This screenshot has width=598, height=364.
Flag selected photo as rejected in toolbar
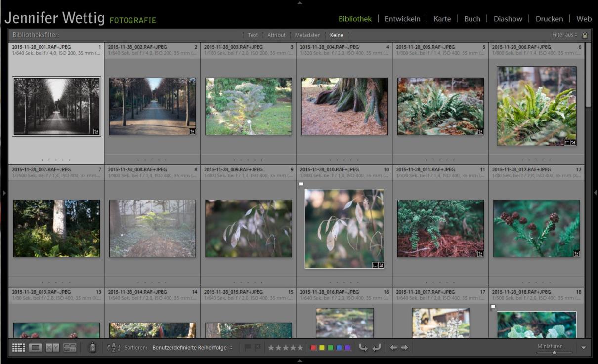click(257, 348)
